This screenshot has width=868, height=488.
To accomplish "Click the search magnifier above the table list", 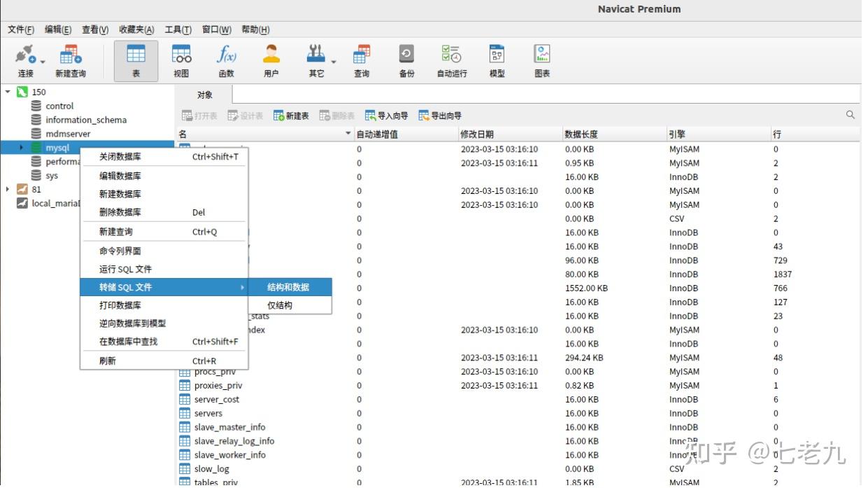I will 849,114.
